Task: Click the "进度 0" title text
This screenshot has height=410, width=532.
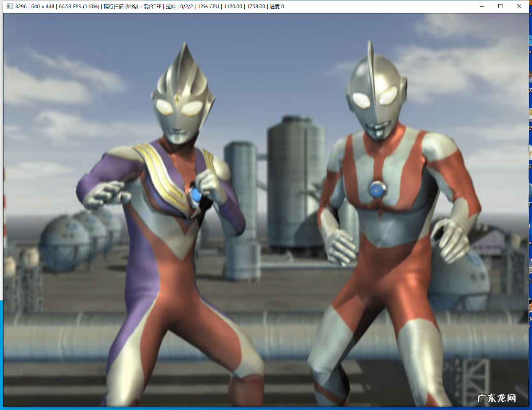Action: [x=277, y=7]
